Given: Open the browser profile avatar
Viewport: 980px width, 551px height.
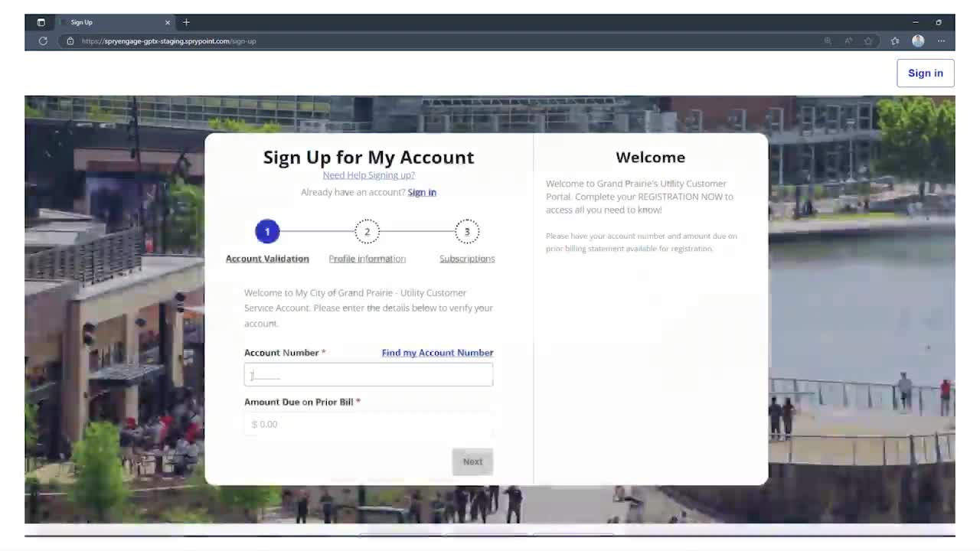Looking at the screenshot, I should pos(918,41).
